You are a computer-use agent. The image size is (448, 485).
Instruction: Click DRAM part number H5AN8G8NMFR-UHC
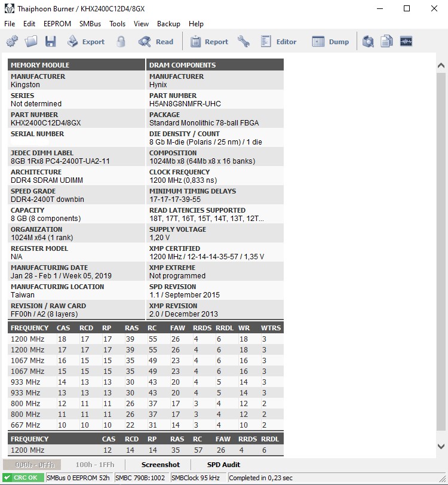(x=185, y=103)
